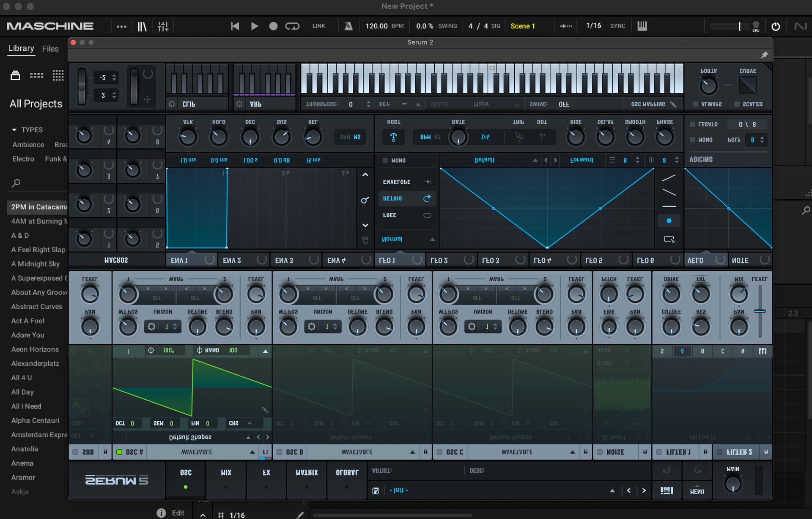The height and width of the screenshot is (519, 812).
Task: Click the LINK button in header
Action: (318, 26)
